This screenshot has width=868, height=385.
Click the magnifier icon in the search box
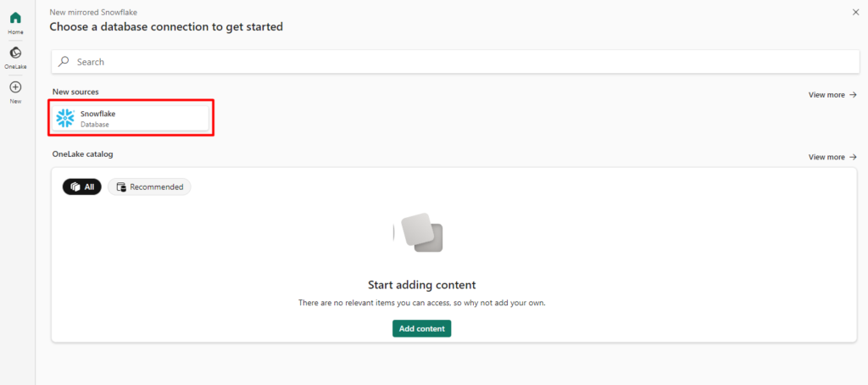pyautogui.click(x=64, y=62)
